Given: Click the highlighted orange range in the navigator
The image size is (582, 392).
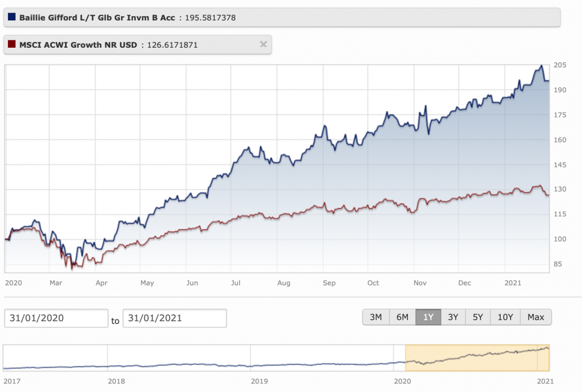Looking at the screenshot, I should (x=477, y=358).
